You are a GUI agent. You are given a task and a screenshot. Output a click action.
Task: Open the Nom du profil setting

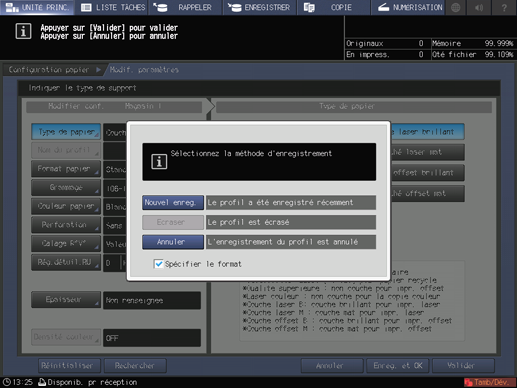coord(66,150)
